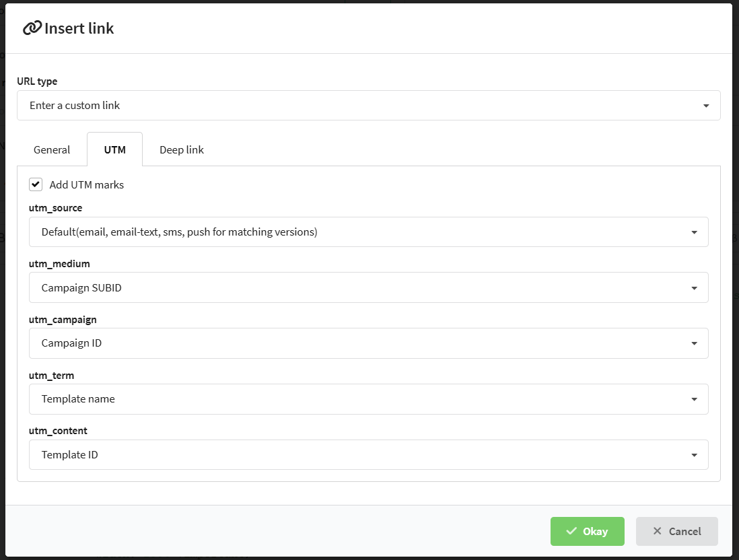The height and width of the screenshot is (560, 739).
Task: Open the Deep link tab
Action: 182,150
